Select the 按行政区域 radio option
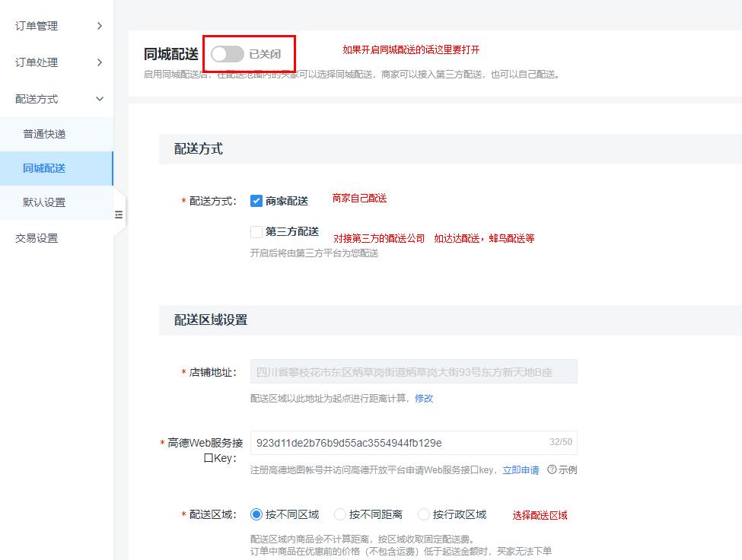742x560 pixels. [423, 514]
